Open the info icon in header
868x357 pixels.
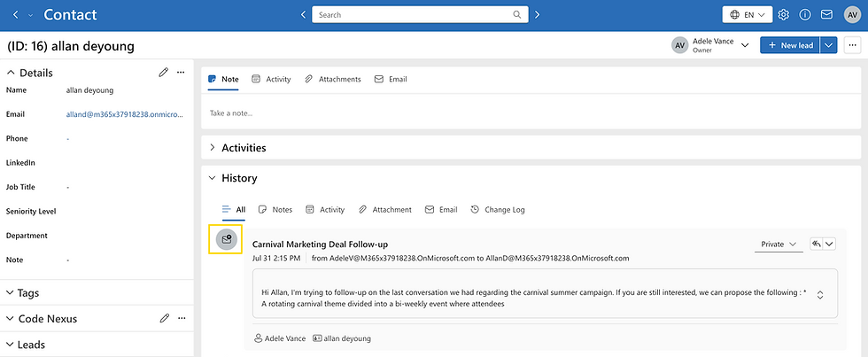[x=805, y=15]
